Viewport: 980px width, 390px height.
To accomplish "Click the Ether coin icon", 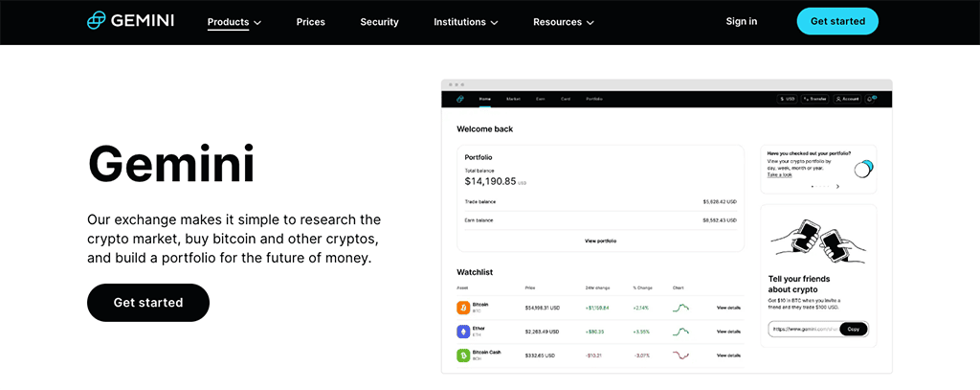I will (463, 332).
